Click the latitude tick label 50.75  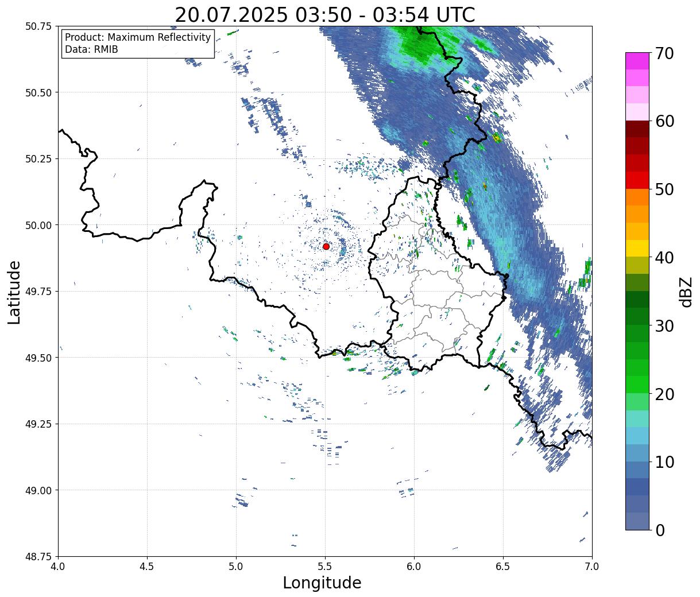click(x=38, y=26)
